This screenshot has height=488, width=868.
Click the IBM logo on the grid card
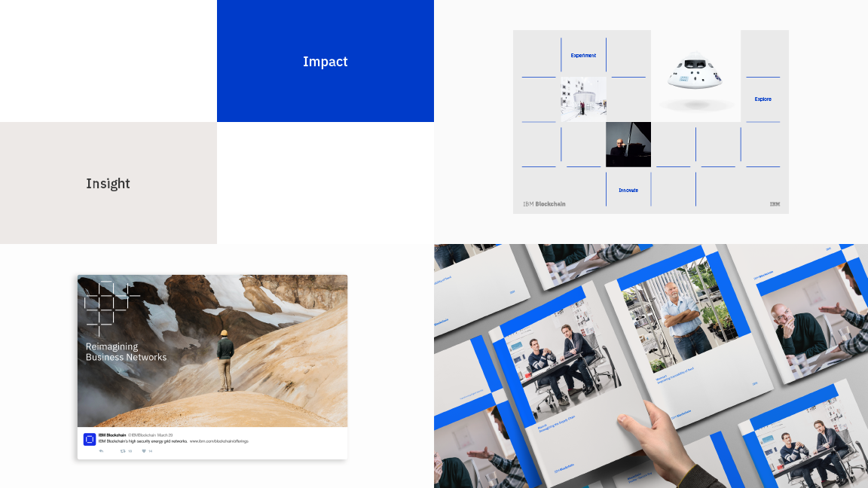[x=775, y=204]
